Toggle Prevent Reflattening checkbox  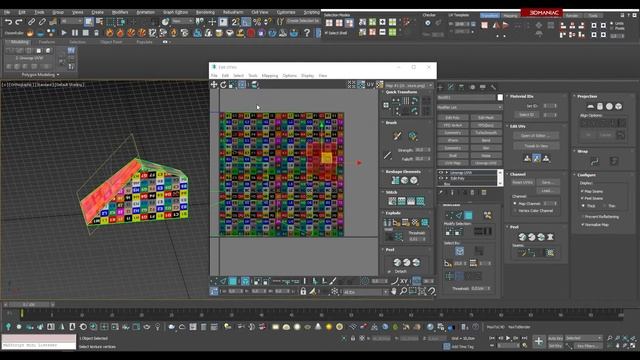point(582,217)
